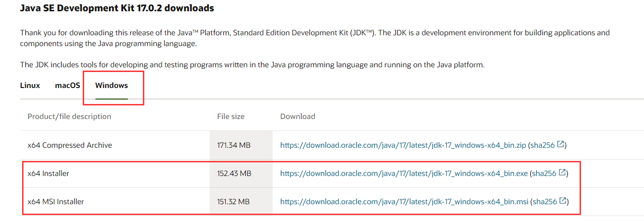Screen dimensions: 644x224
Task: Click the 152.43 MB file size cell
Action: click(235, 174)
